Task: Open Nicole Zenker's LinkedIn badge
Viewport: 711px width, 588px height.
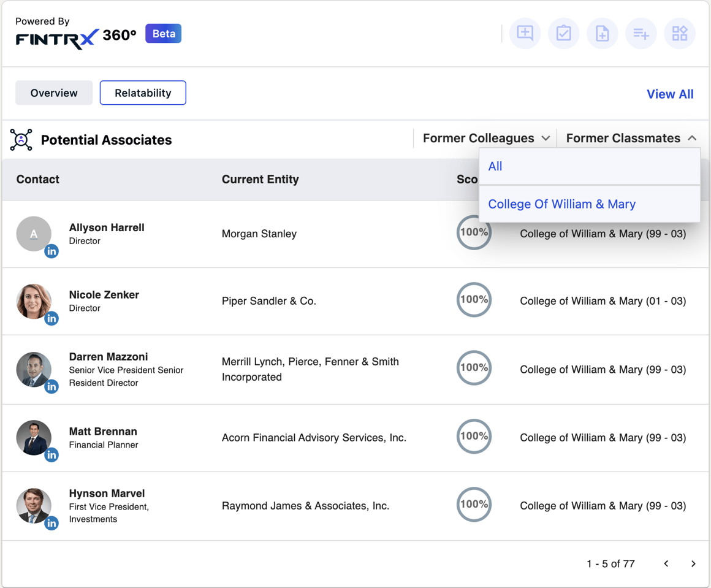Action: coord(51,318)
